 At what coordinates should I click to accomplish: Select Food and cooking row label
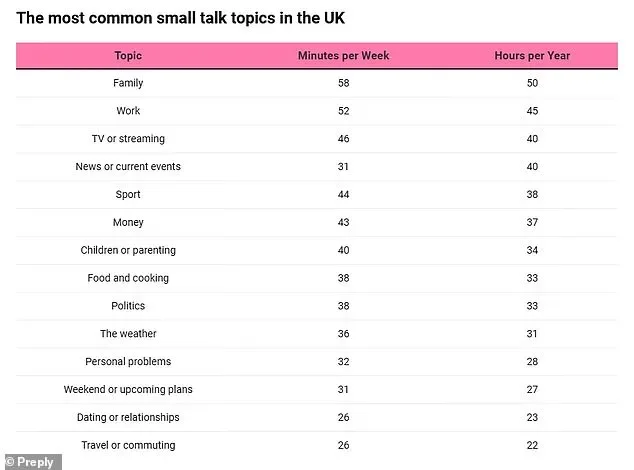[x=128, y=278]
